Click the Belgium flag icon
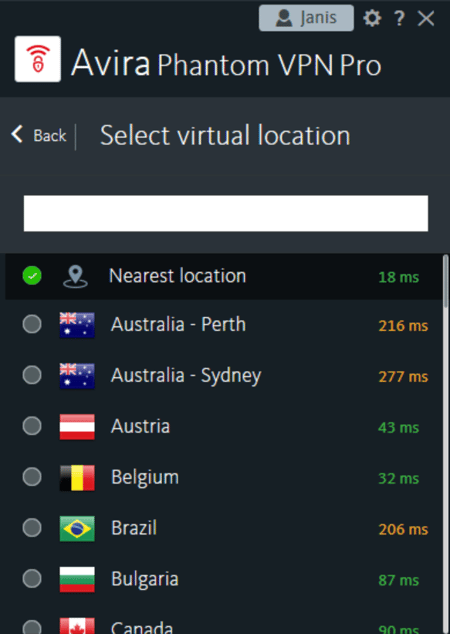450x634 pixels. (x=77, y=478)
